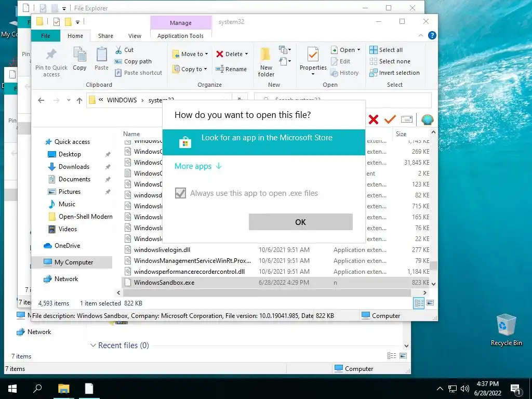Click the Edit ribbon item

[x=341, y=61]
